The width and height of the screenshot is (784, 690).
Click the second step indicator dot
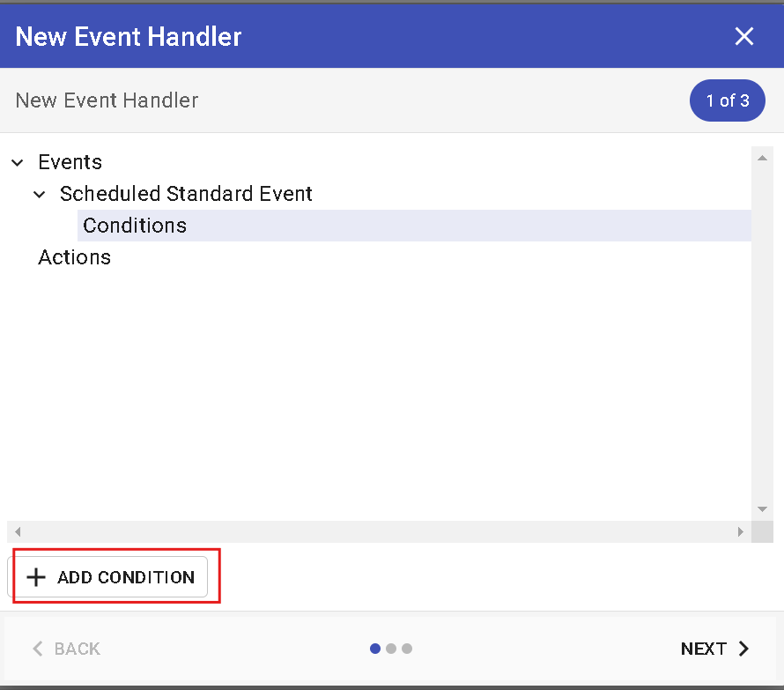point(391,649)
